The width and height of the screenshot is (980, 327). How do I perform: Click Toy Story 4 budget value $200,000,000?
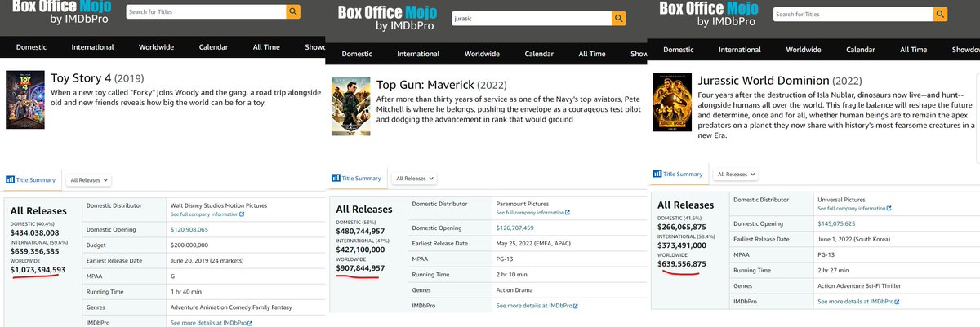191,246
